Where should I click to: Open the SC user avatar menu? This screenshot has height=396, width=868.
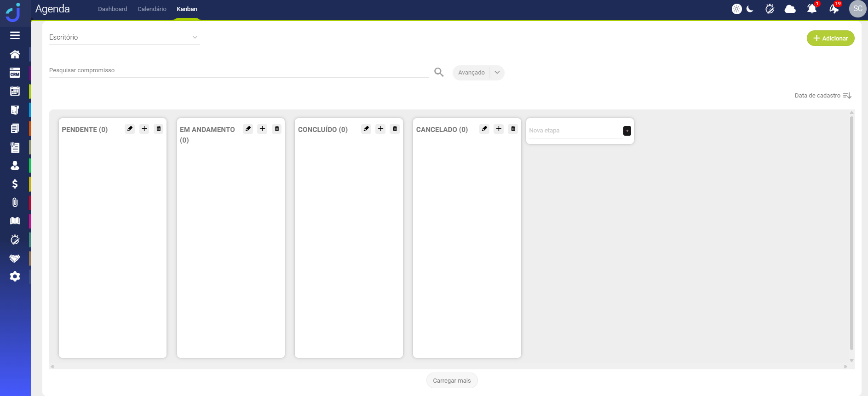click(x=857, y=9)
